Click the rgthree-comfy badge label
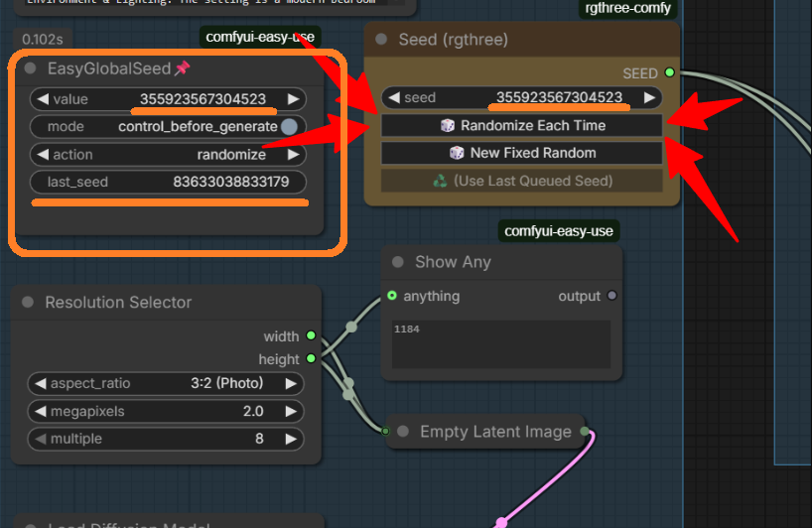The width and height of the screenshot is (812, 528). click(627, 8)
